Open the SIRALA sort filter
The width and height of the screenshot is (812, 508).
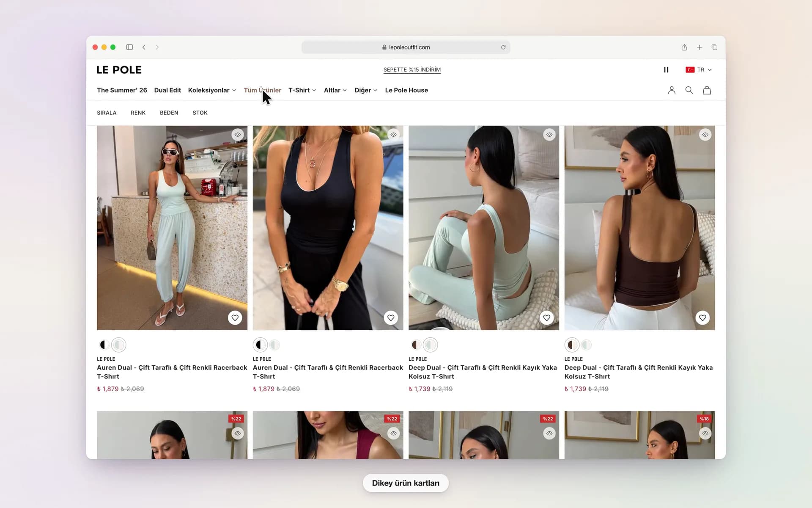(107, 113)
